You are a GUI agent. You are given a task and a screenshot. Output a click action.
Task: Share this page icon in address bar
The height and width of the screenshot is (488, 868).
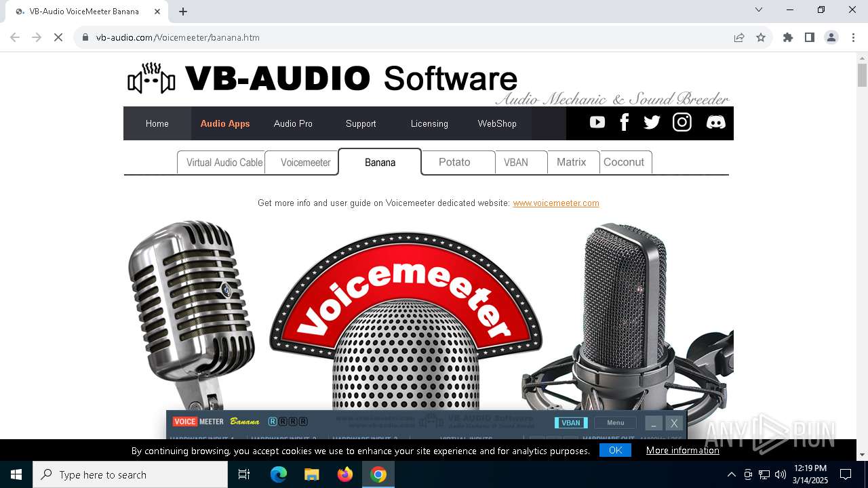click(739, 37)
